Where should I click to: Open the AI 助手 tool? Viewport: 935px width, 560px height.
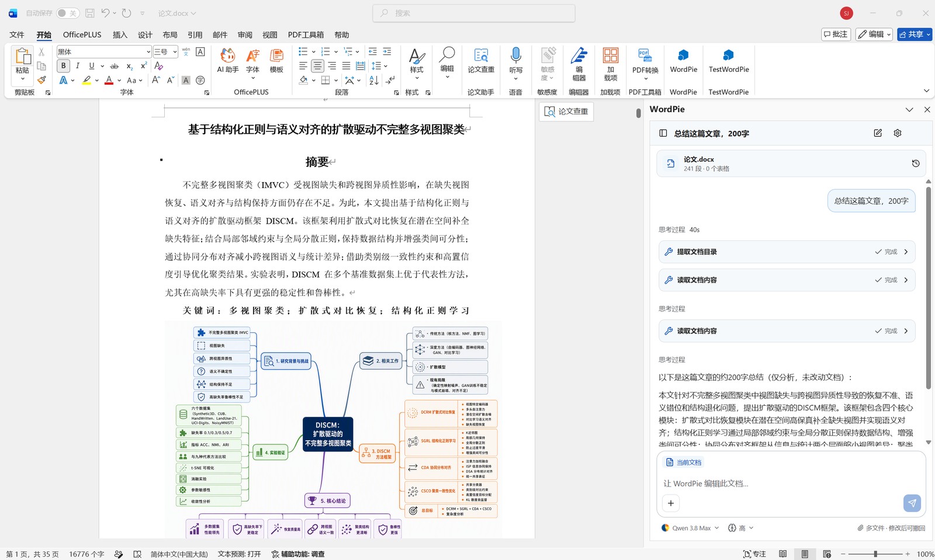(227, 61)
